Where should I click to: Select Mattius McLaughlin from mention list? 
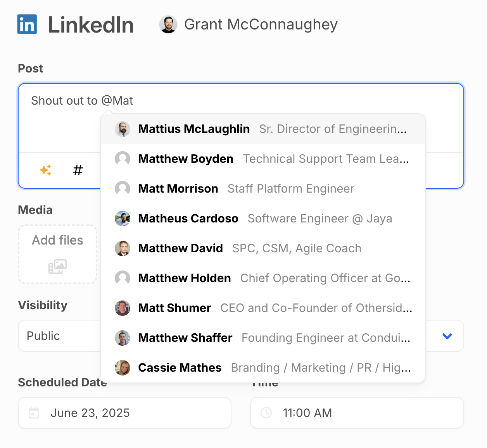click(x=263, y=129)
